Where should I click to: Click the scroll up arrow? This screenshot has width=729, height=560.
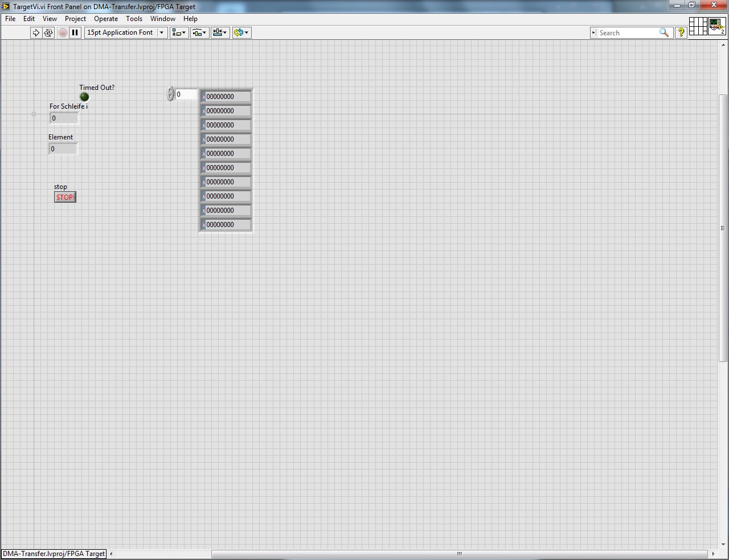pyautogui.click(x=723, y=44)
